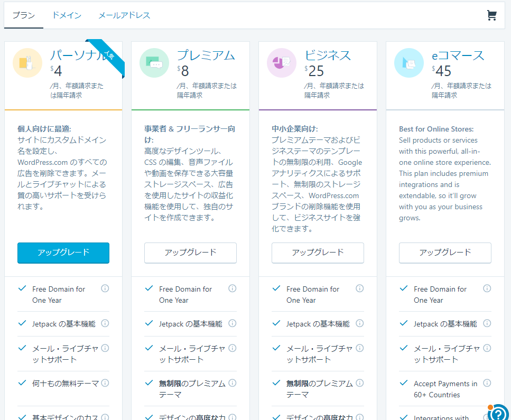Click Free Domain for One Year in プレミアム
Viewport: 511px width, 420px height.
point(185,295)
